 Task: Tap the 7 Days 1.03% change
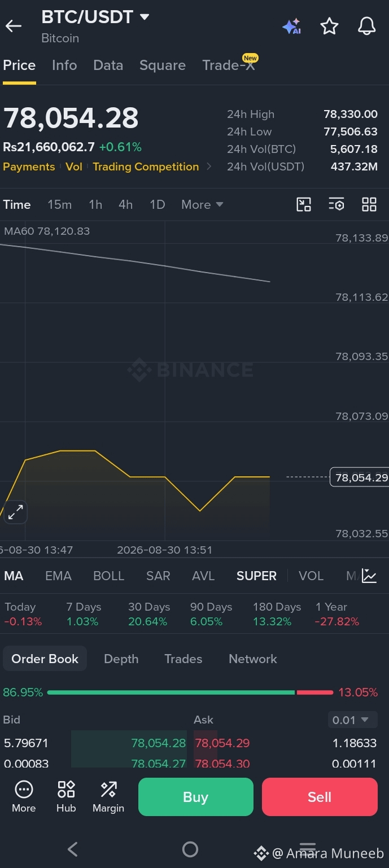click(84, 614)
